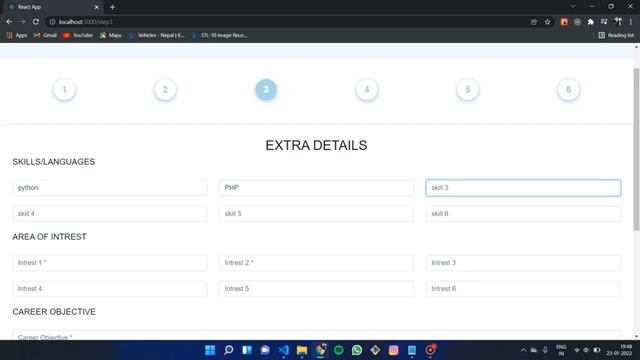Open the microphone tray icon

[545, 350]
